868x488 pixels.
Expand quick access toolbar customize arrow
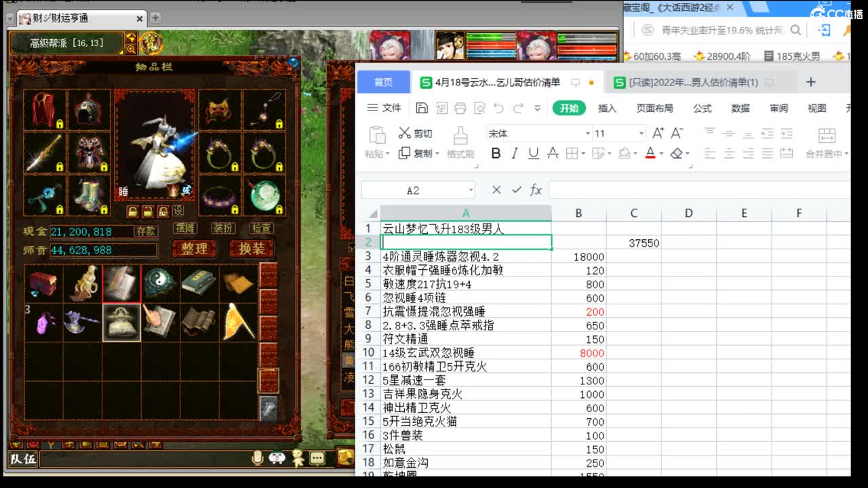(x=538, y=108)
